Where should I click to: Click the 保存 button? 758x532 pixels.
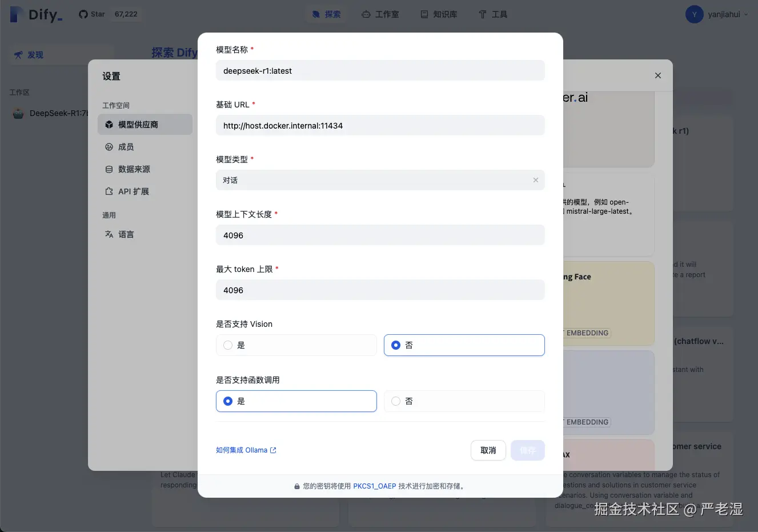528,450
